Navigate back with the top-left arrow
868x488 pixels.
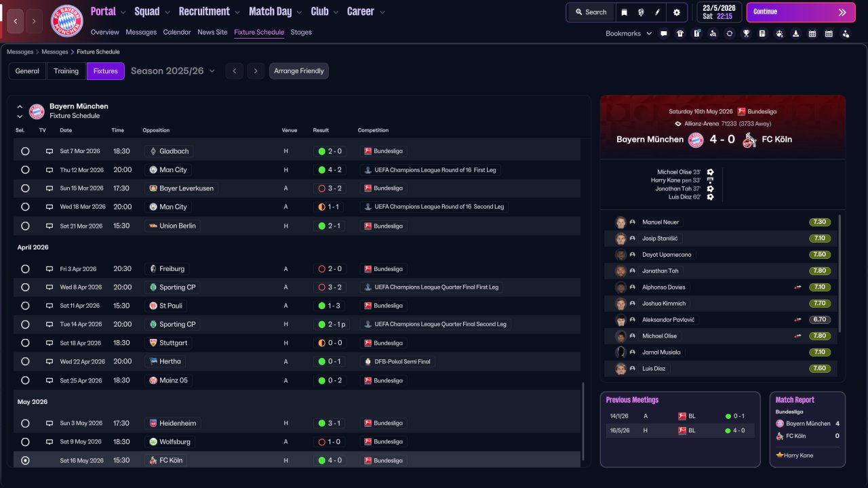pyautogui.click(x=16, y=22)
